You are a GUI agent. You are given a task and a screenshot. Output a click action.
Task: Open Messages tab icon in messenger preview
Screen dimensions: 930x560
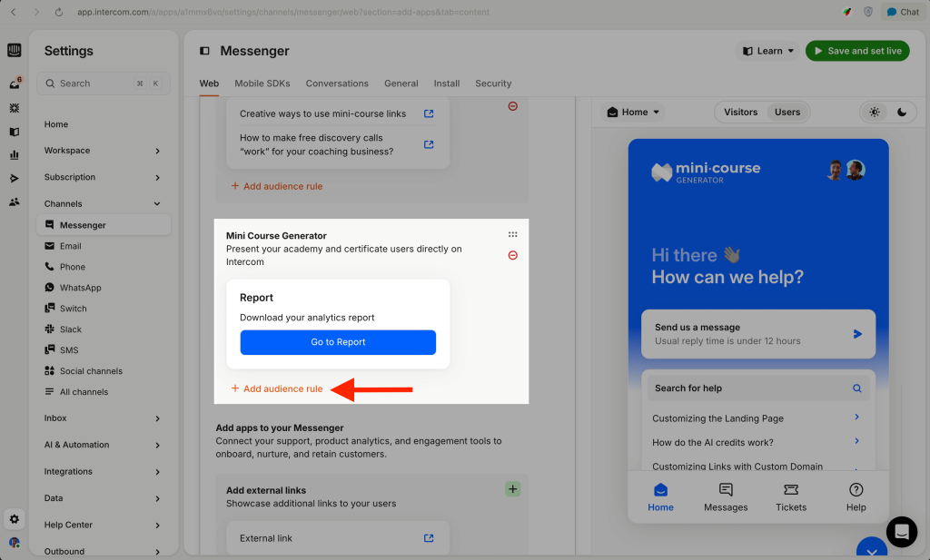tap(726, 489)
